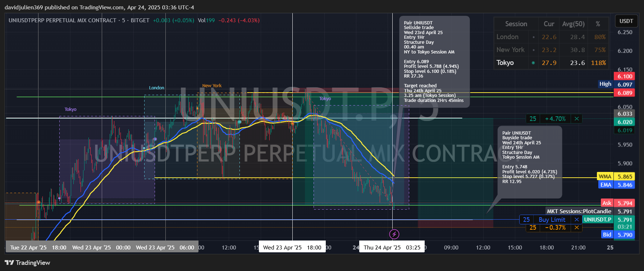The width and height of the screenshot is (644, 271).
Task: Click the orange New York session label
Action: pos(212,86)
